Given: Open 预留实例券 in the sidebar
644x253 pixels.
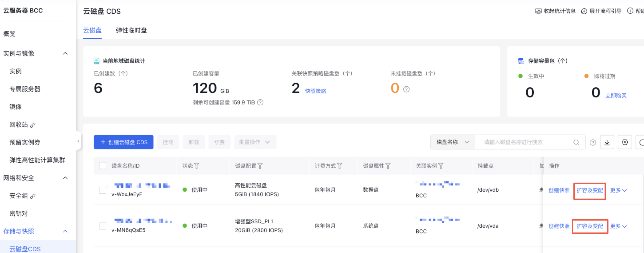Looking at the screenshot, I should 25,142.
